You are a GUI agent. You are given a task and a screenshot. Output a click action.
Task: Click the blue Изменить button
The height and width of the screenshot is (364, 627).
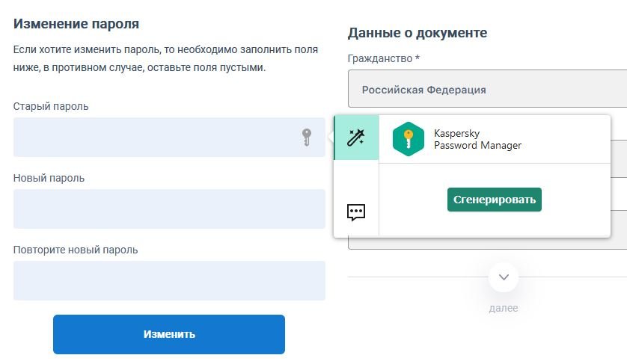tap(169, 334)
